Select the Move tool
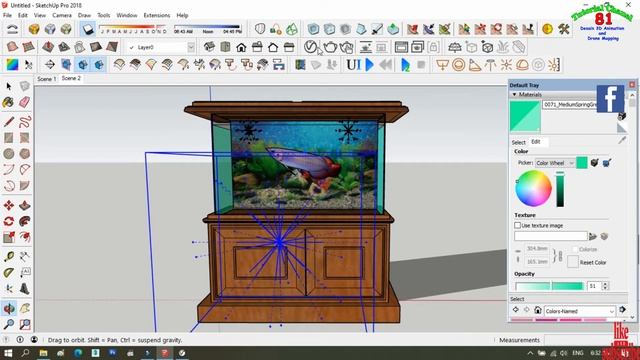 [x=9, y=205]
